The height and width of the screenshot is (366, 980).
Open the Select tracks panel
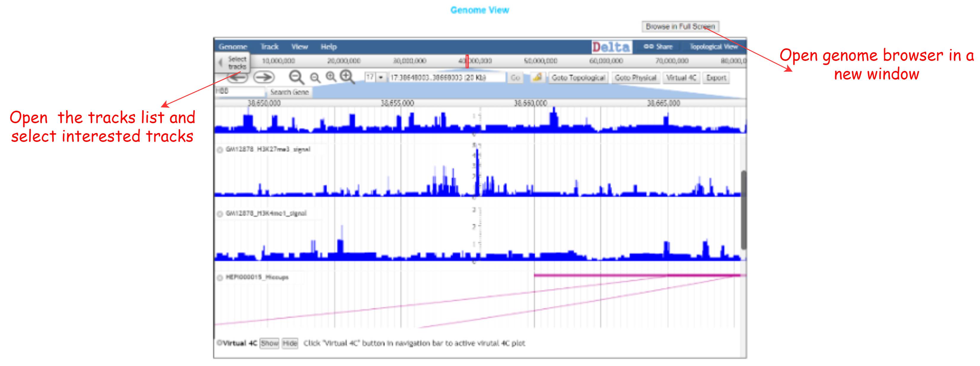[x=234, y=63]
